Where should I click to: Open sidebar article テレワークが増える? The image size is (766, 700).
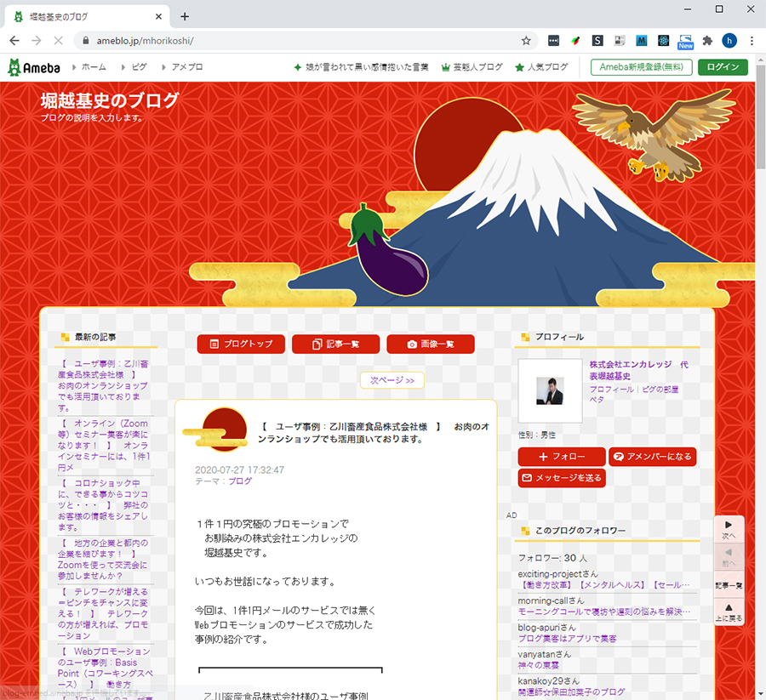click(103, 613)
